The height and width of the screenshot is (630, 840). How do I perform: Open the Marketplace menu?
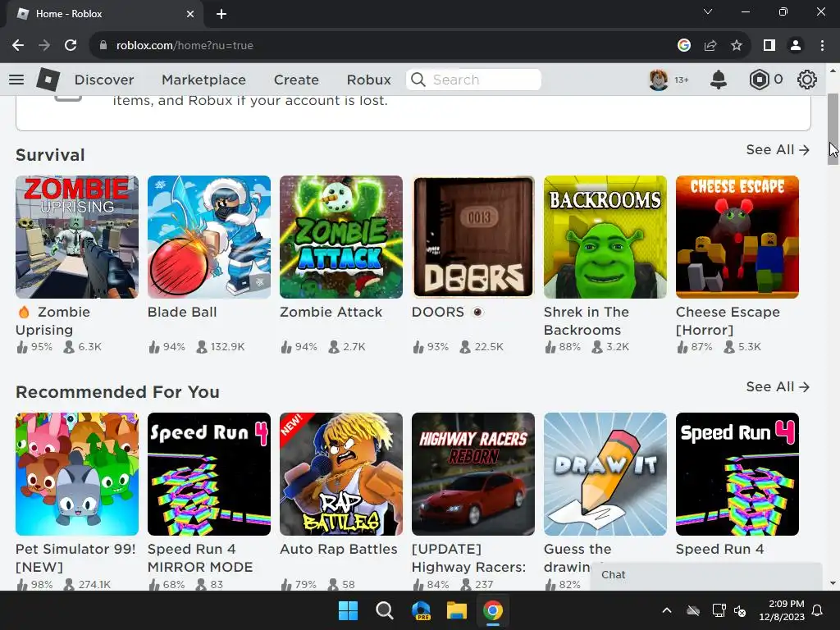[x=203, y=80]
